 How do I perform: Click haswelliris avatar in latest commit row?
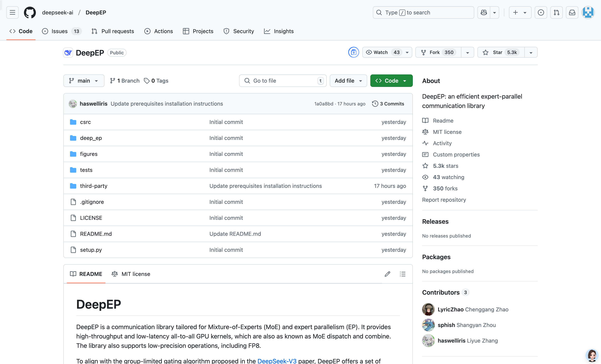(73, 104)
